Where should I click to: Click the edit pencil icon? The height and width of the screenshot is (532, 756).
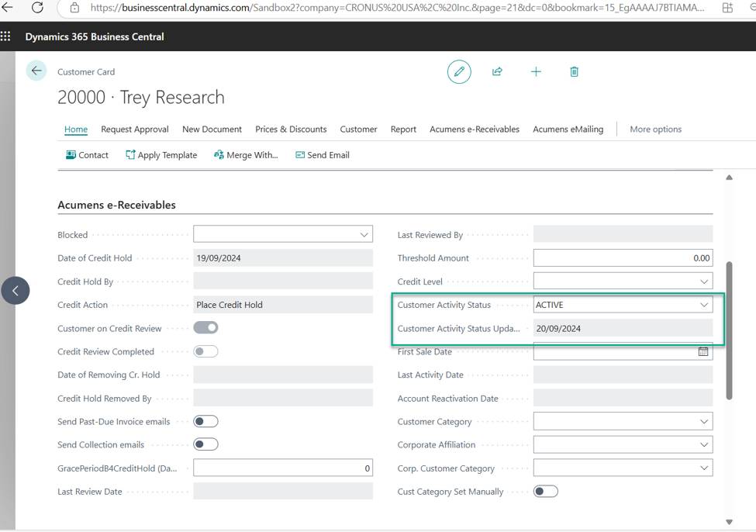tap(459, 72)
